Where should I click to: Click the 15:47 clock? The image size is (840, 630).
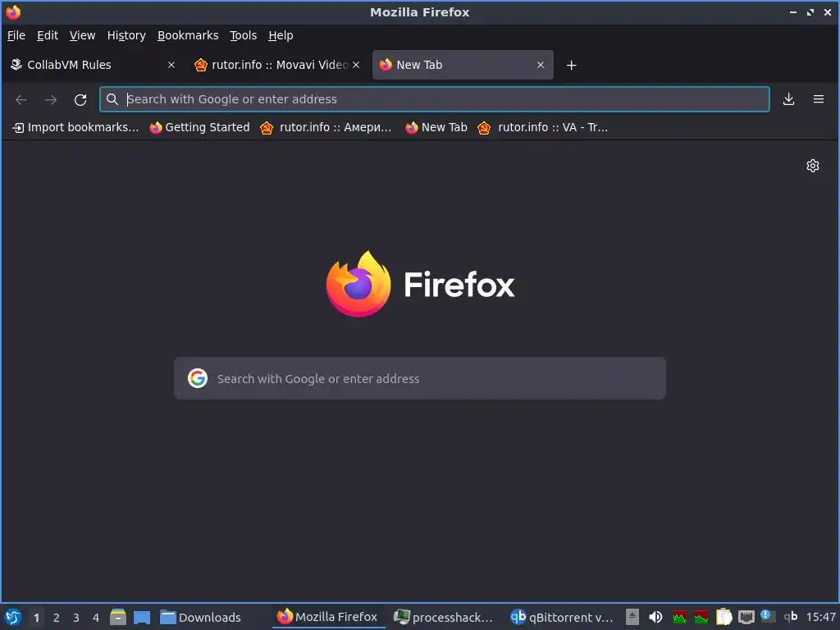820,617
